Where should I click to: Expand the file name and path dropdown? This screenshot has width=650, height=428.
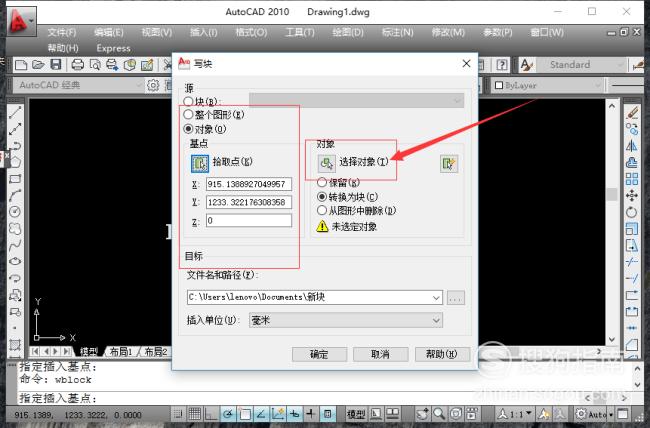click(x=436, y=297)
